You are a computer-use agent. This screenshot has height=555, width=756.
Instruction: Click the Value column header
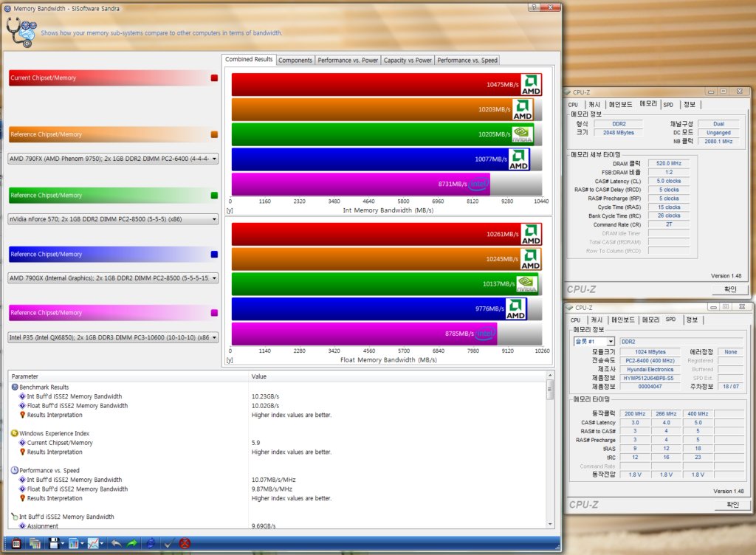pos(397,376)
